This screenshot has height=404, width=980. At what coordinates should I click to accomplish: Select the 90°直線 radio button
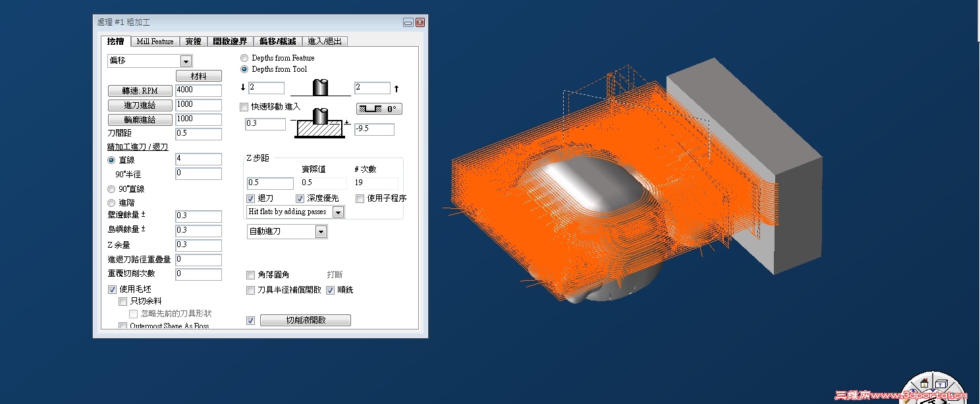[x=111, y=189]
